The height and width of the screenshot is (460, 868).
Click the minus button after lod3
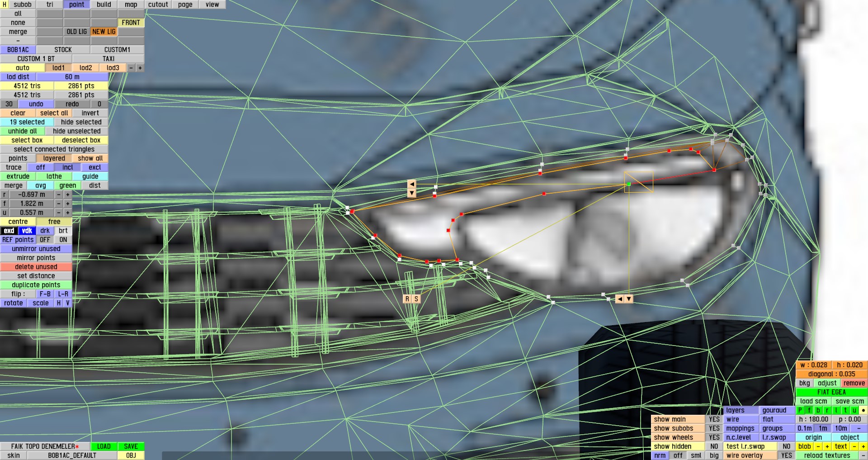click(131, 68)
